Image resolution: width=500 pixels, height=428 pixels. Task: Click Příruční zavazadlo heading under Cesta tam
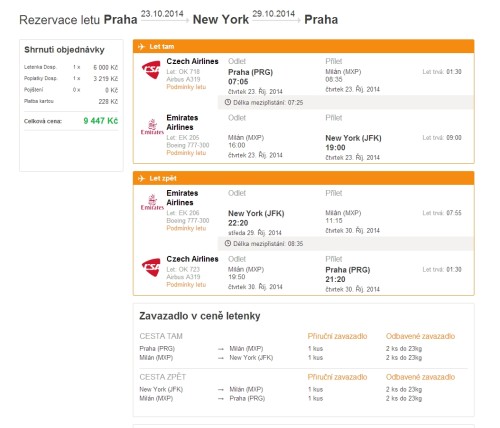337,336
